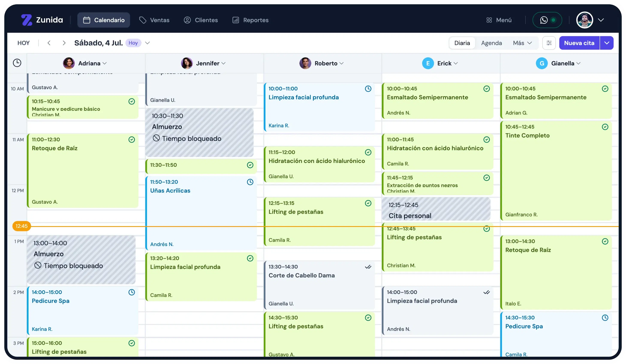This screenshot has height=364, width=626.
Task: Expand Jennifer's column dropdown
Action: click(x=223, y=63)
